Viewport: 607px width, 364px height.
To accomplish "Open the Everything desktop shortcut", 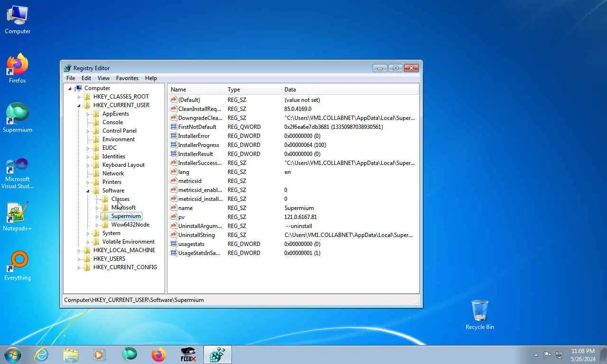I will pos(18,266).
